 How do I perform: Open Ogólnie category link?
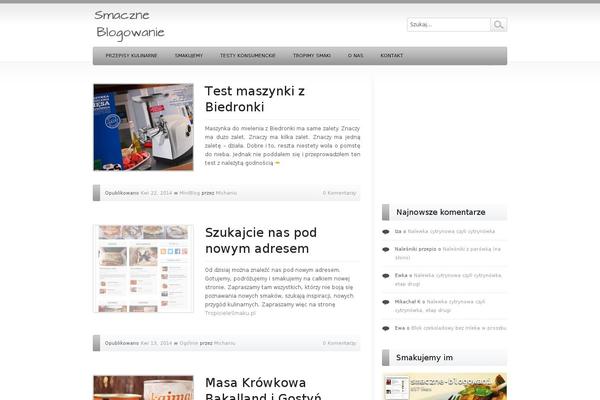[x=189, y=343]
